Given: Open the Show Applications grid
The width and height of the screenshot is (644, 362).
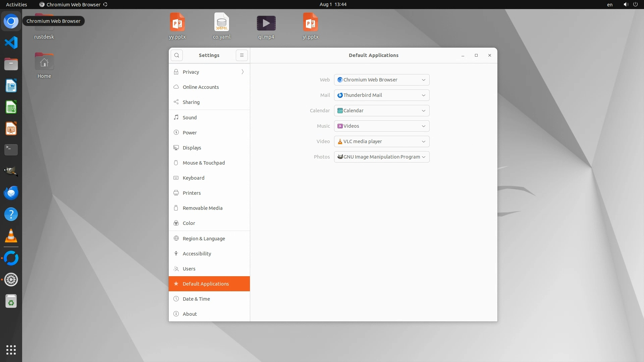Looking at the screenshot, I should tap(11, 350).
